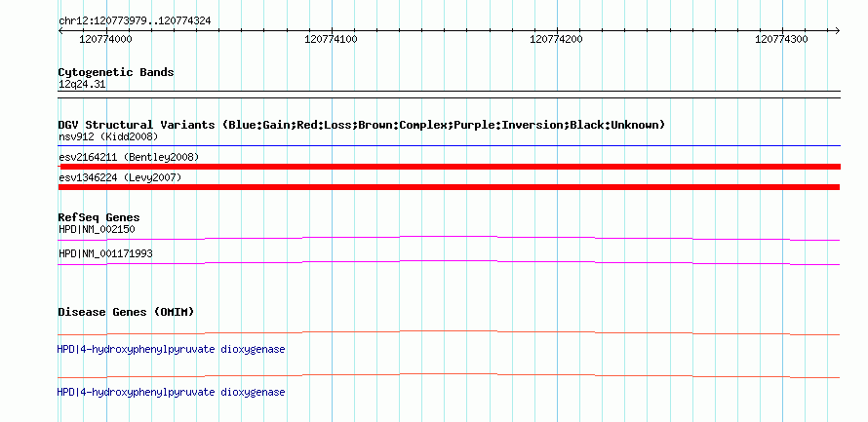Click transcript label HPD|NM_001171993
The image size is (868, 422).
[105, 253]
